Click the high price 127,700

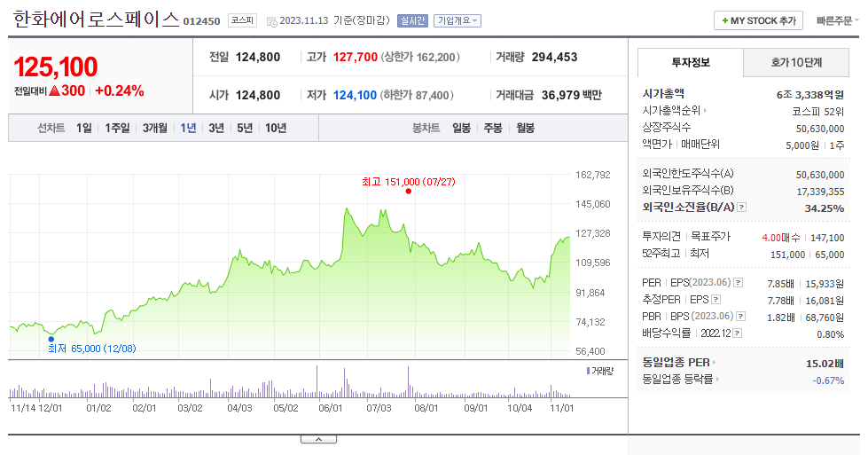[x=356, y=57]
